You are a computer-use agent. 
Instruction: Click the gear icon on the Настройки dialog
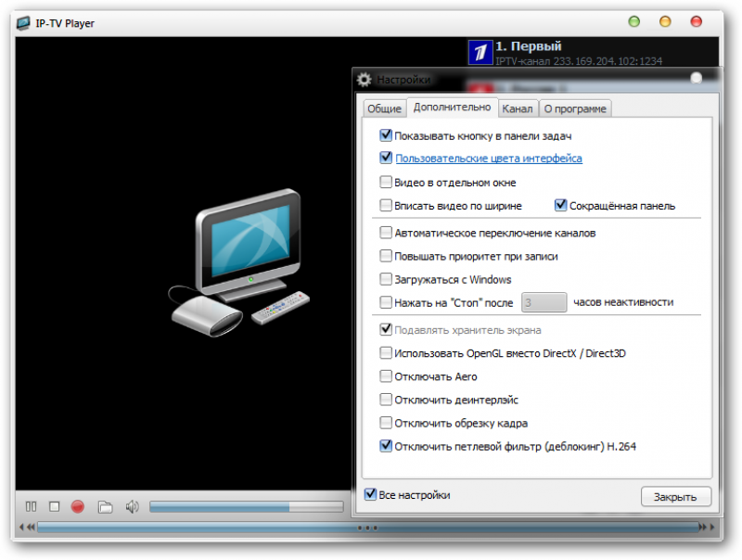click(x=363, y=80)
